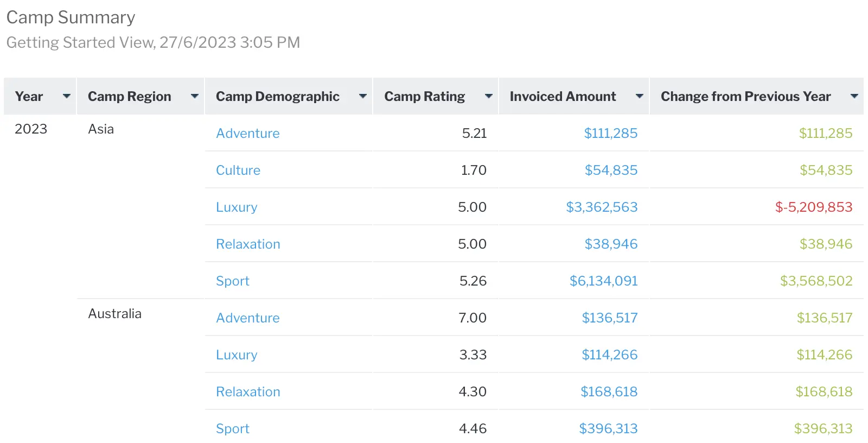Click the Camp Rating column dropdown arrow
Image resolution: width=868 pixels, height=443 pixels.
pyautogui.click(x=488, y=96)
